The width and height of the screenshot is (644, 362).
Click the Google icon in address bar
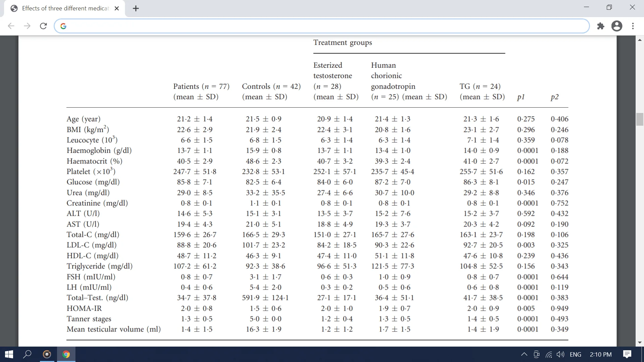pos(63,26)
